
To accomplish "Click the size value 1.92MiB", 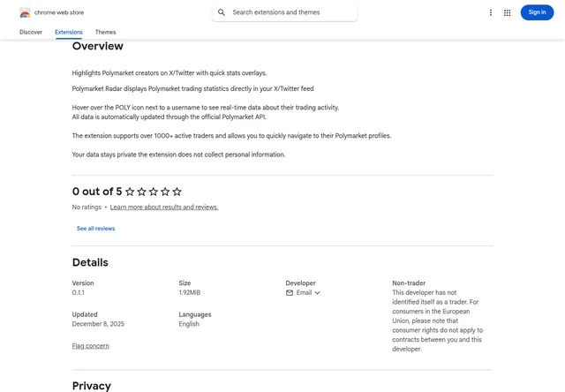I will pos(190,292).
